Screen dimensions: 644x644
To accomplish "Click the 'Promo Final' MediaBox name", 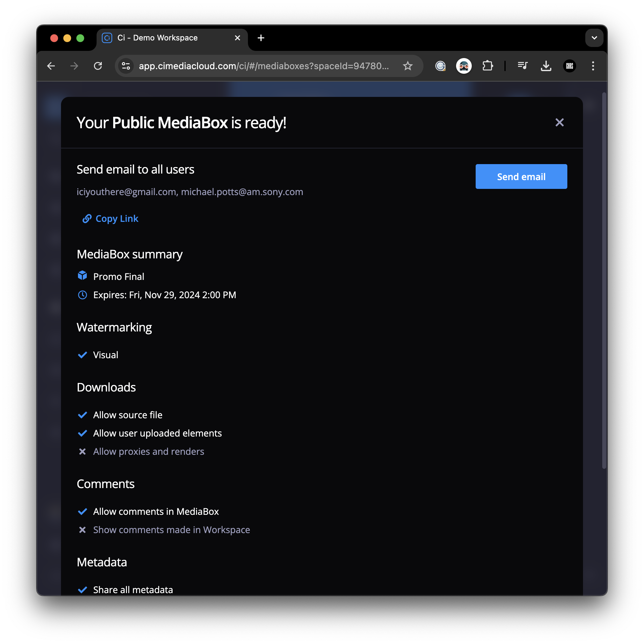I will 119,277.
